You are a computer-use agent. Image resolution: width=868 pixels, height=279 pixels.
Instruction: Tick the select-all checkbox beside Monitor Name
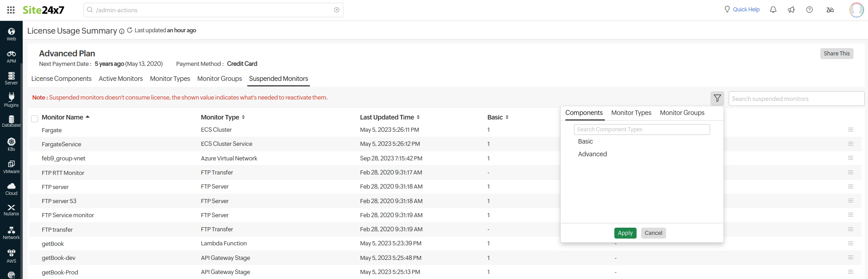(34, 119)
